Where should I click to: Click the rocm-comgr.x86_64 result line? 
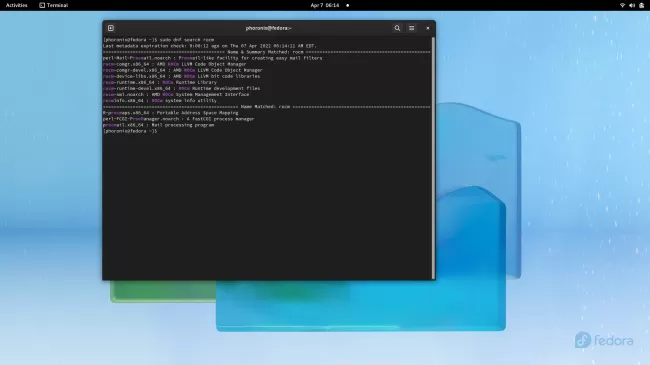[x=175, y=64]
